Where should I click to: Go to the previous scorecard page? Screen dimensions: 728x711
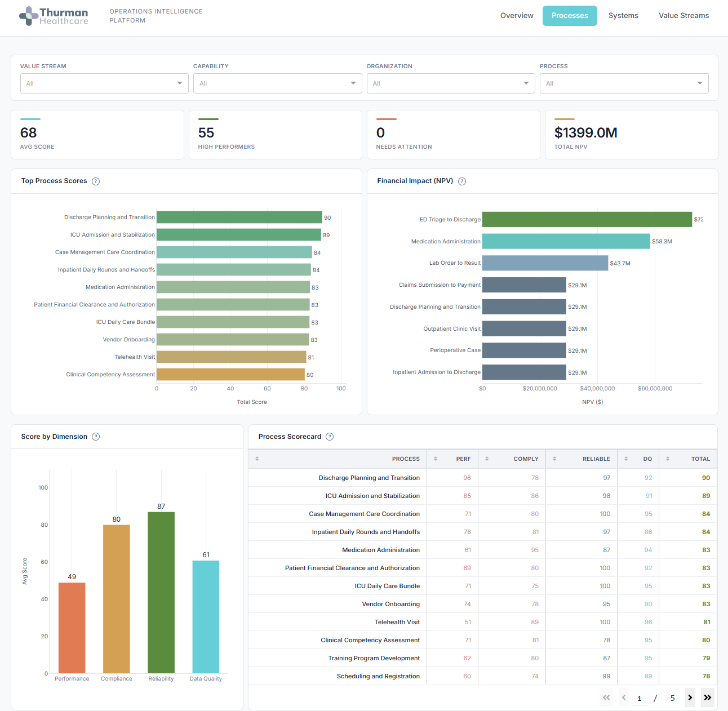[x=624, y=697]
